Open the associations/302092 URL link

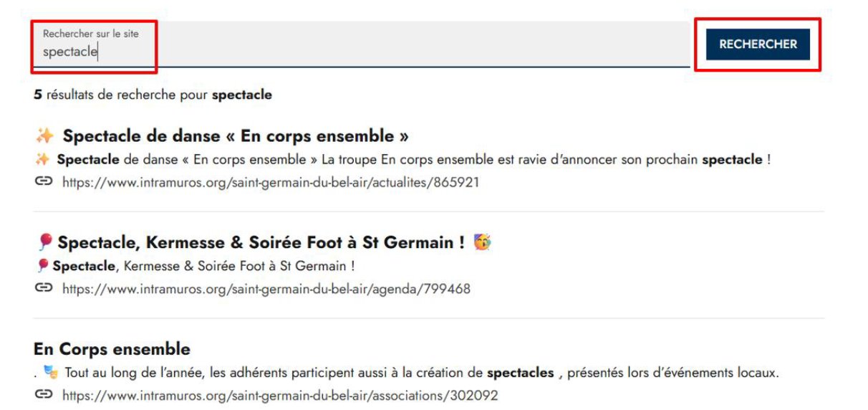tap(280, 396)
